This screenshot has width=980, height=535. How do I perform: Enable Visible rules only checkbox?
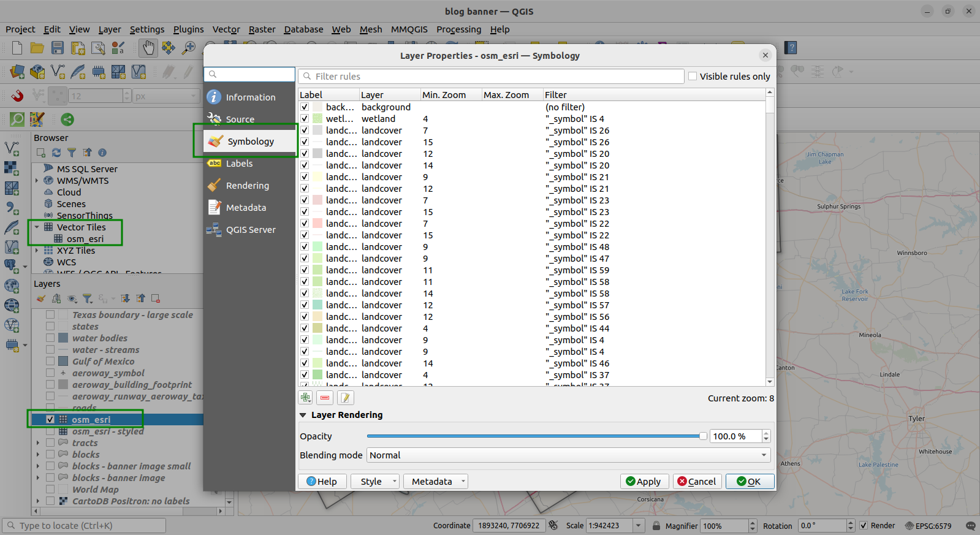693,77
